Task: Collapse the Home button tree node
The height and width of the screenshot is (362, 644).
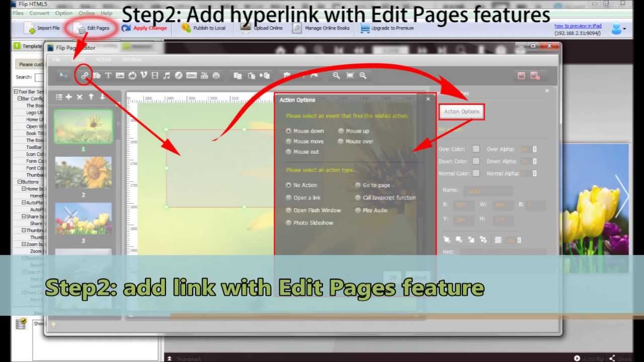Action: (24, 189)
